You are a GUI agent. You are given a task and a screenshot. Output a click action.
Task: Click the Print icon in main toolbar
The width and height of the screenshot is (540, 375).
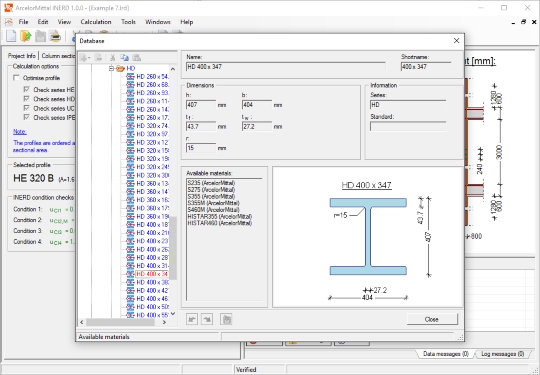tap(55, 36)
